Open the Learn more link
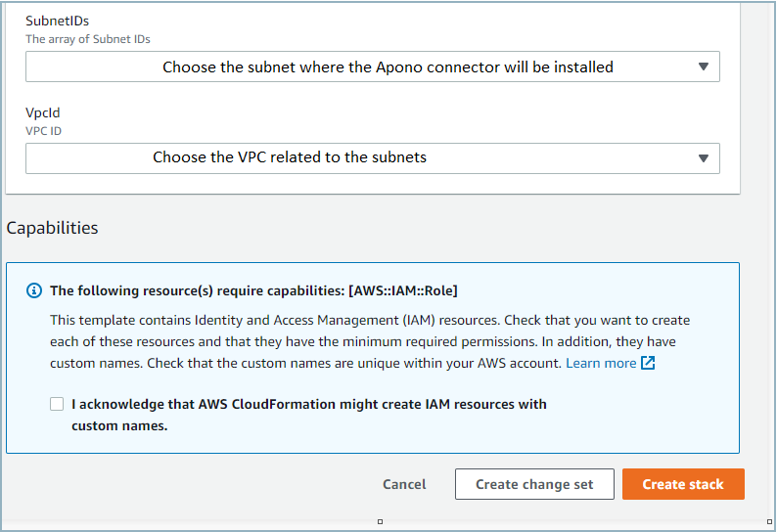This screenshot has width=777, height=532. (x=601, y=363)
